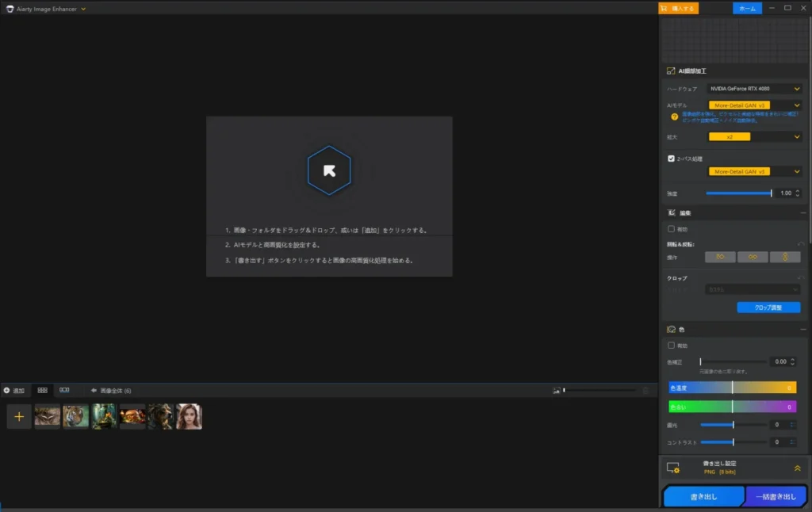
Task: Open the AIモデル More-Detail GAN v3 dropdown
Action: pos(755,105)
